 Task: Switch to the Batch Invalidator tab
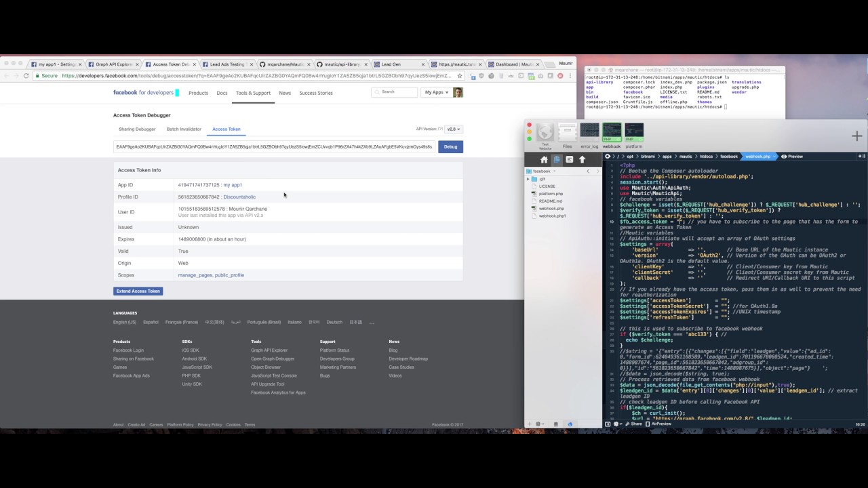tap(184, 129)
